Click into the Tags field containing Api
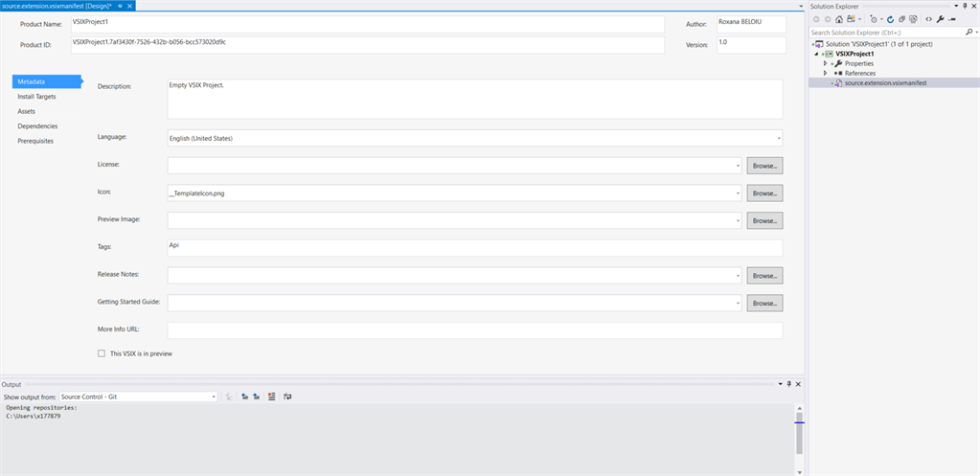 475,248
